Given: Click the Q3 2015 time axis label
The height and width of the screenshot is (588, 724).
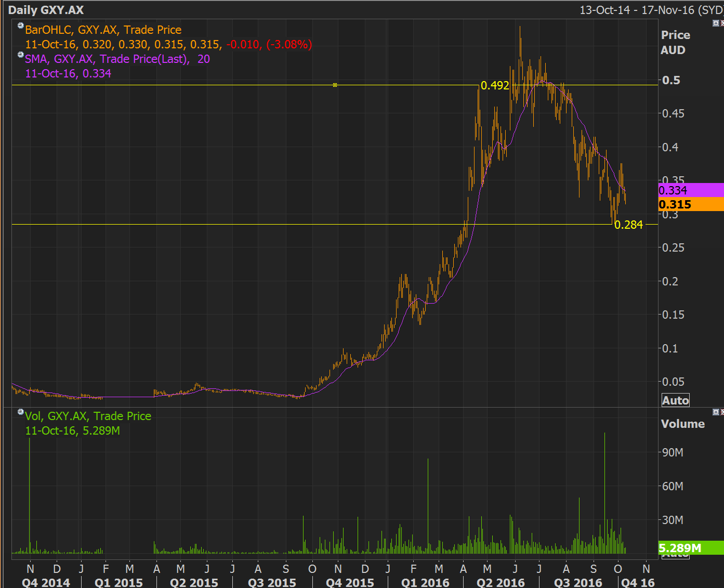Looking at the screenshot, I should [272, 582].
